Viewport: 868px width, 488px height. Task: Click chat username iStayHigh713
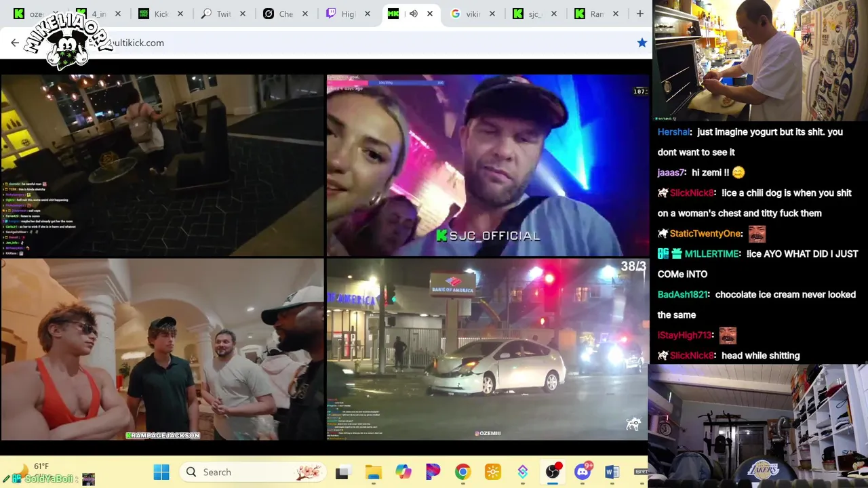click(684, 335)
